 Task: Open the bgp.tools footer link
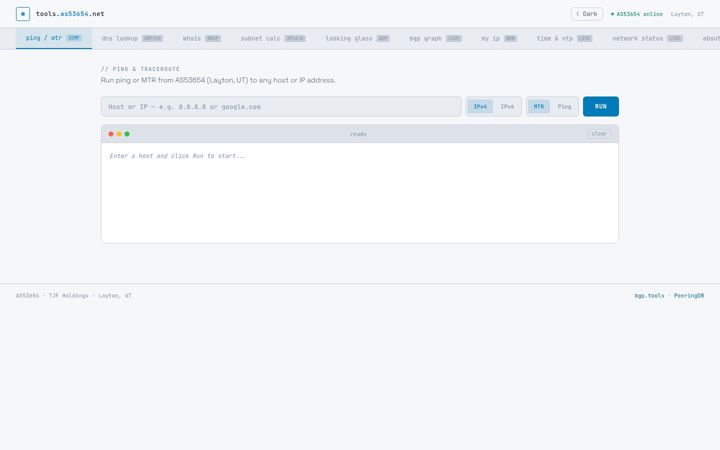click(x=649, y=296)
